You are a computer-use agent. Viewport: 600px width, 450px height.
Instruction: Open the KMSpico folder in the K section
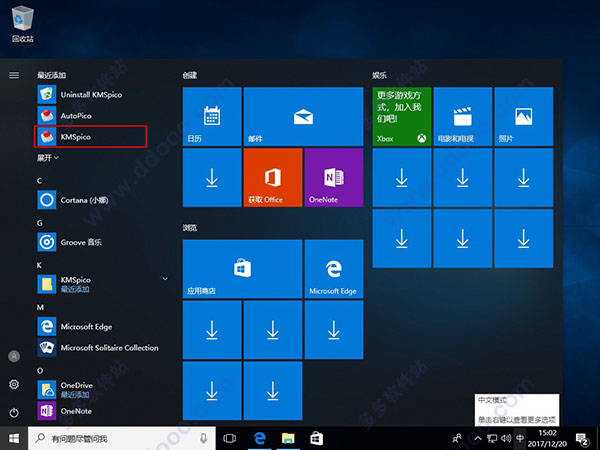pos(91,284)
